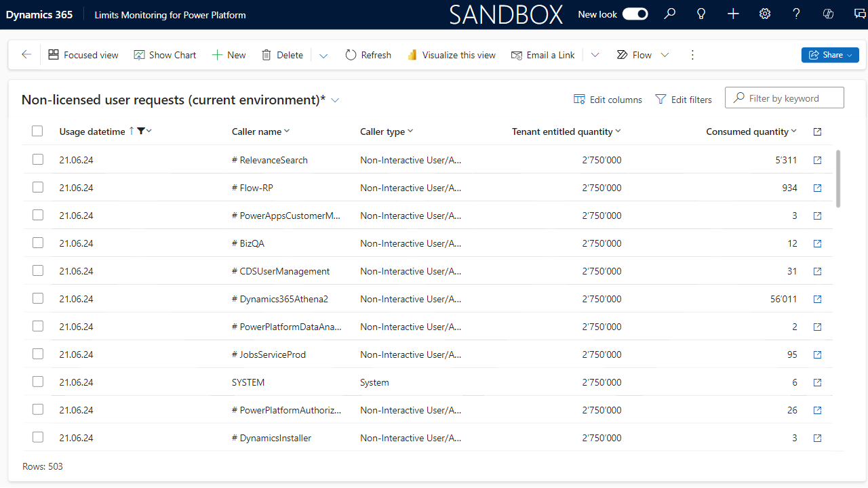This screenshot has width=868, height=488.
Task: Check the Dynamics365Athena2 row checkbox
Action: point(37,298)
